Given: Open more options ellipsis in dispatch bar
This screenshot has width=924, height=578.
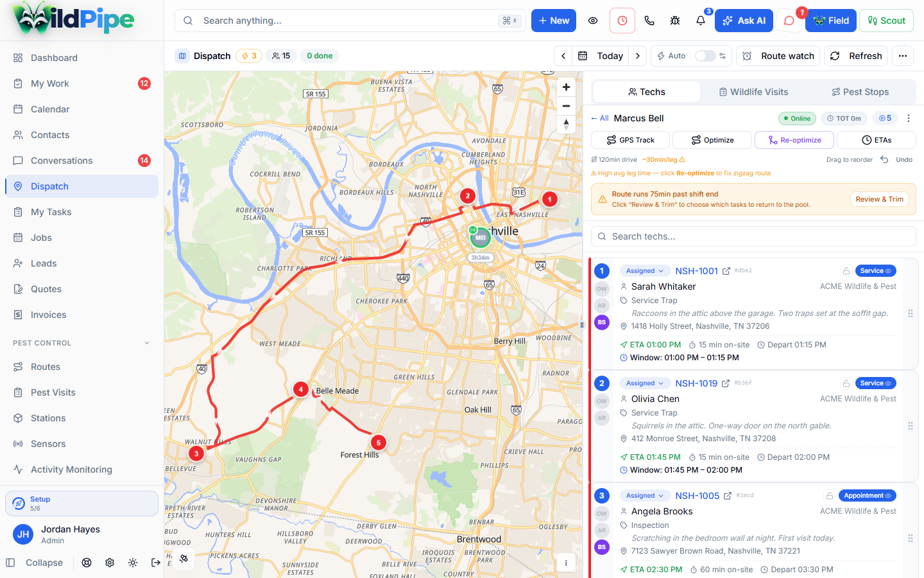Looking at the screenshot, I should [903, 56].
